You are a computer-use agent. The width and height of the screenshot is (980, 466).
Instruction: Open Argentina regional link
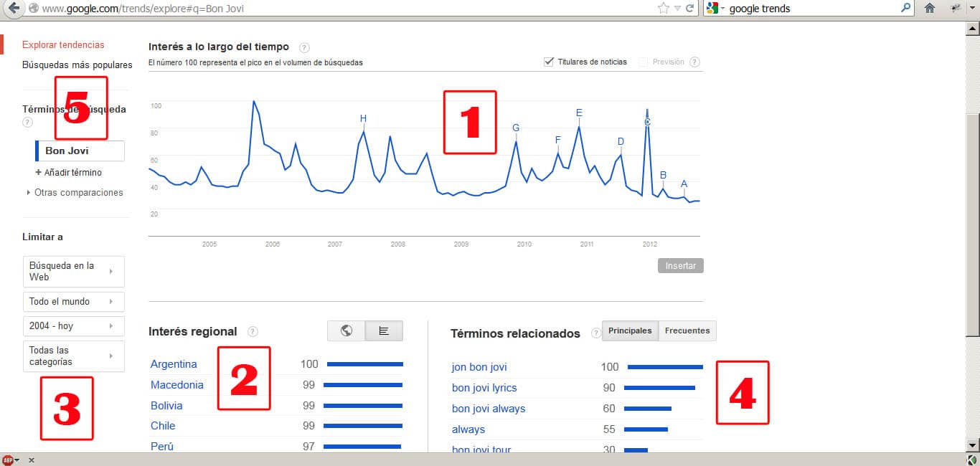tap(174, 364)
